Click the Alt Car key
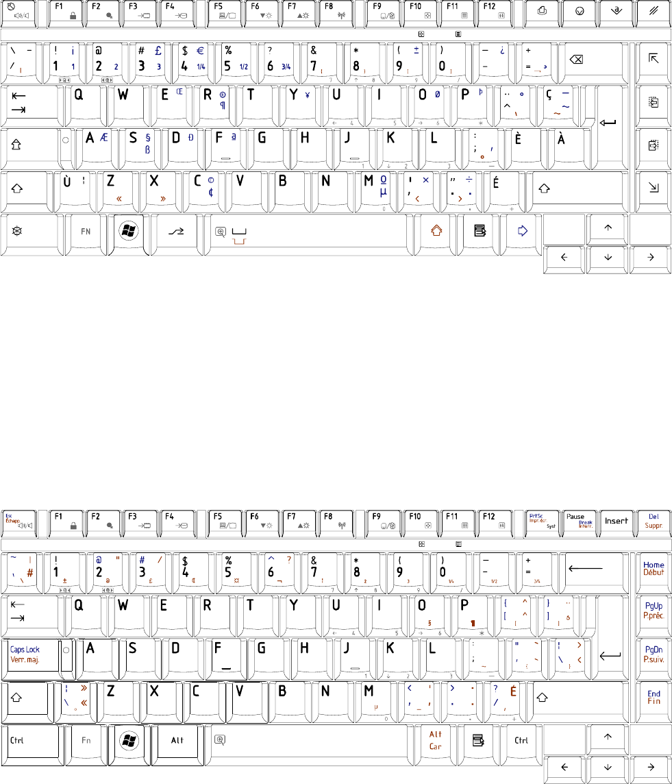Screen dimensions: 672x784 (436, 744)
